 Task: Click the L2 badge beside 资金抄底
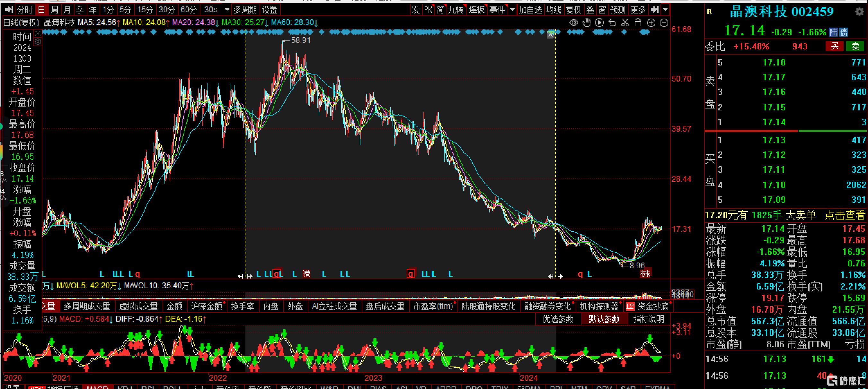point(630,307)
